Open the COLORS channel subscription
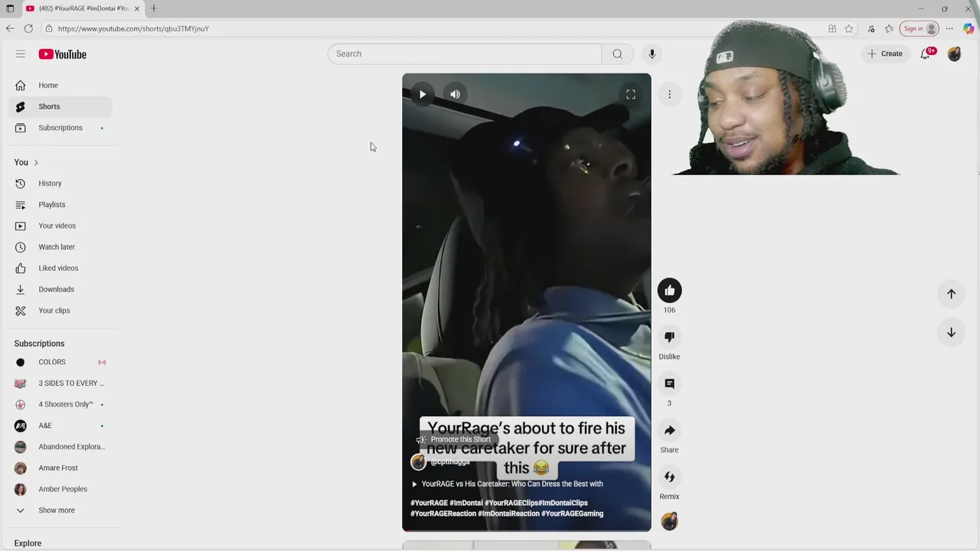This screenshot has height=551, width=980. coord(60,362)
